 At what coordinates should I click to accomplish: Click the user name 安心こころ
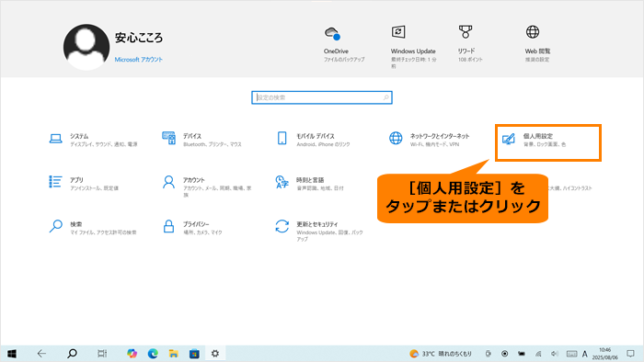pyautogui.click(x=139, y=38)
